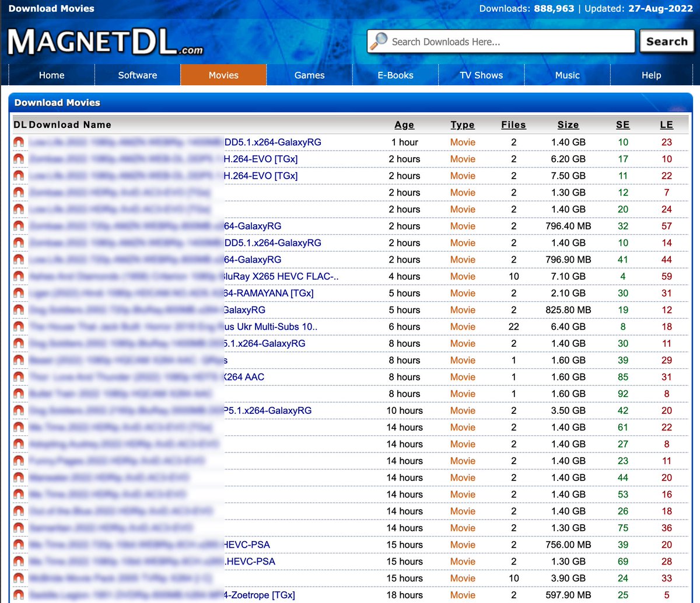
Task: Click the magnet icon for the 6.20 GB torrent
Action: [19, 159]
